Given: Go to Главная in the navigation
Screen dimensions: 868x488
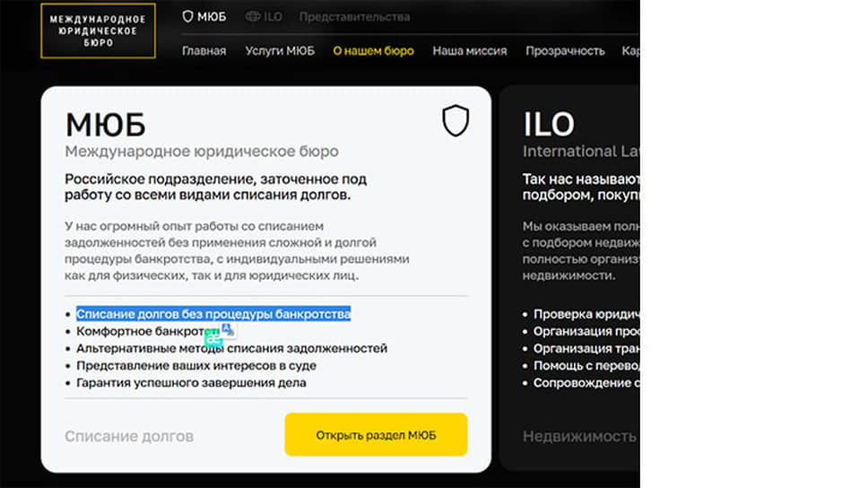Looking at the screenshot, I should point(204,51).
